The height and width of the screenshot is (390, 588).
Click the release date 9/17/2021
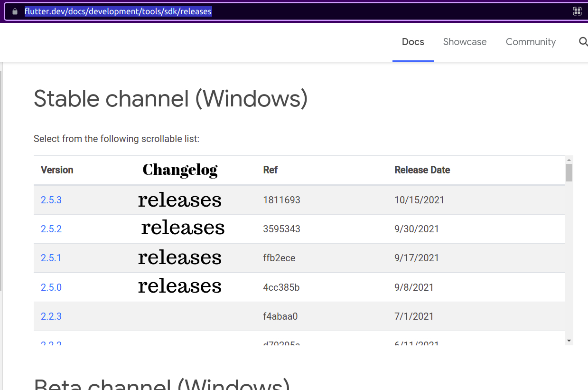(417, 258)
